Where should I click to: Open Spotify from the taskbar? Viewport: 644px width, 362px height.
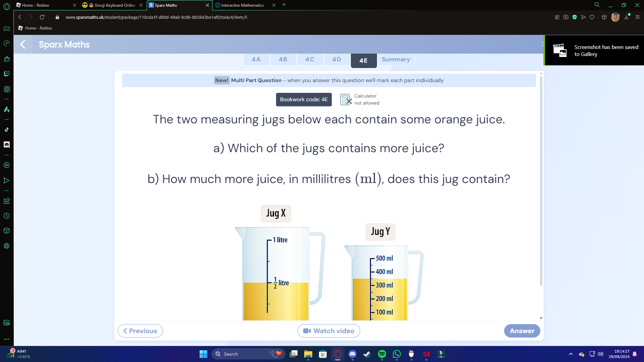382,354
